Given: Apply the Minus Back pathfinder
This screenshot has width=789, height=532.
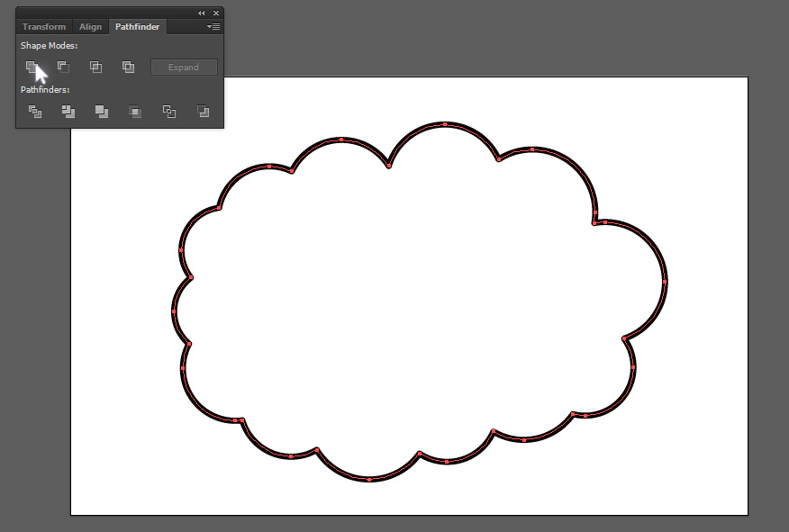Looking at the screenshot, I should (203, 111).
